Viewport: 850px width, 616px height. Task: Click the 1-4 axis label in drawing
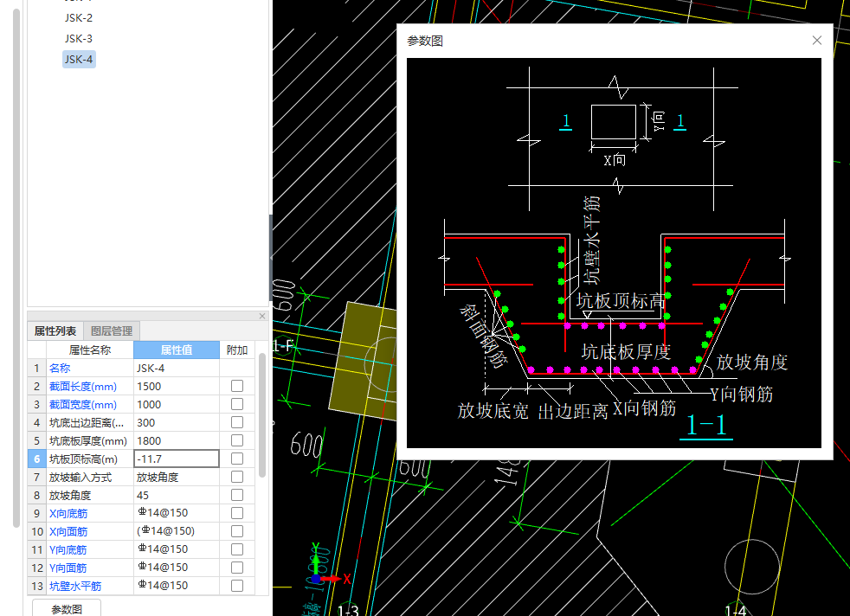tap(736, 610)
